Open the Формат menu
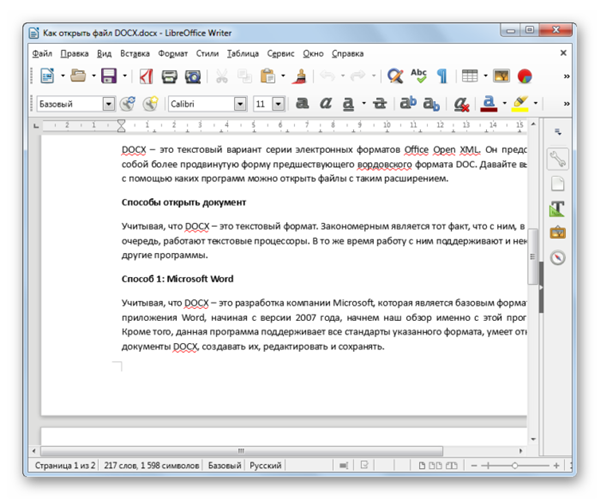The image size is (600, 500). (x=173, y=54)
